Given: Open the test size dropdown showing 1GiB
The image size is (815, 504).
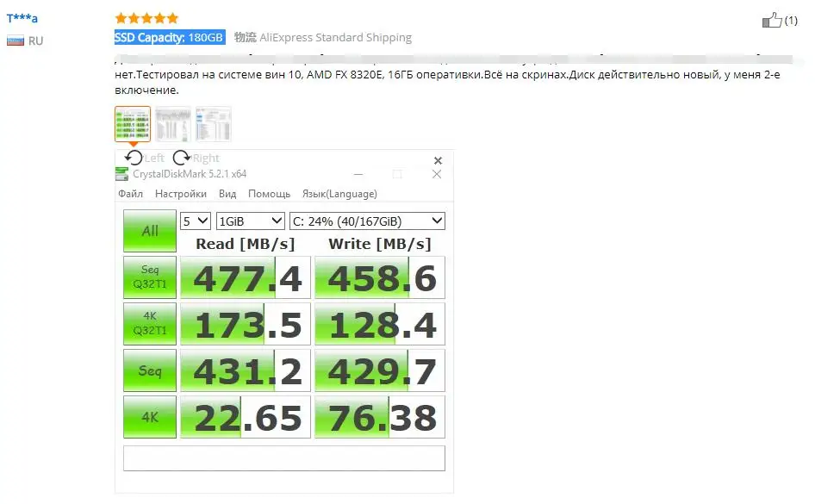Looking at the screenshot, I should tap(250, 221).
